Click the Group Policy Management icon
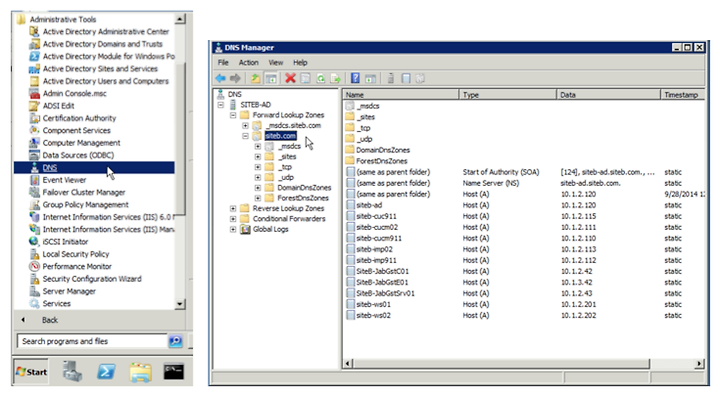Screen dimensions: 720x398 pyautogui.click(x=34, y=205)
